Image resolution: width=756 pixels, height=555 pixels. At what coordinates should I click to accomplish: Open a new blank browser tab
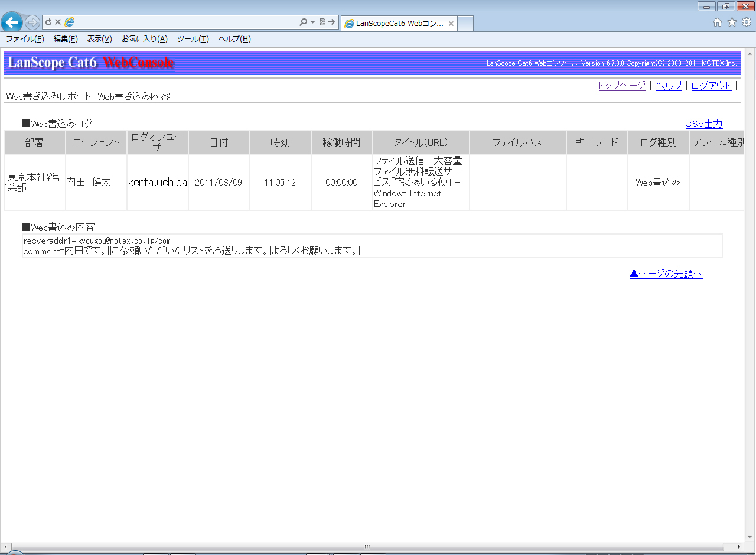point(465,24)
